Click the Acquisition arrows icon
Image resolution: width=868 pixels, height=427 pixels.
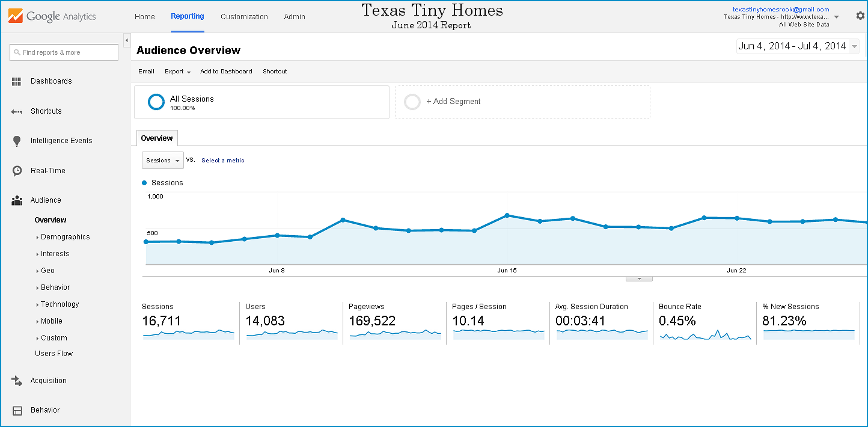pos(17,381)
